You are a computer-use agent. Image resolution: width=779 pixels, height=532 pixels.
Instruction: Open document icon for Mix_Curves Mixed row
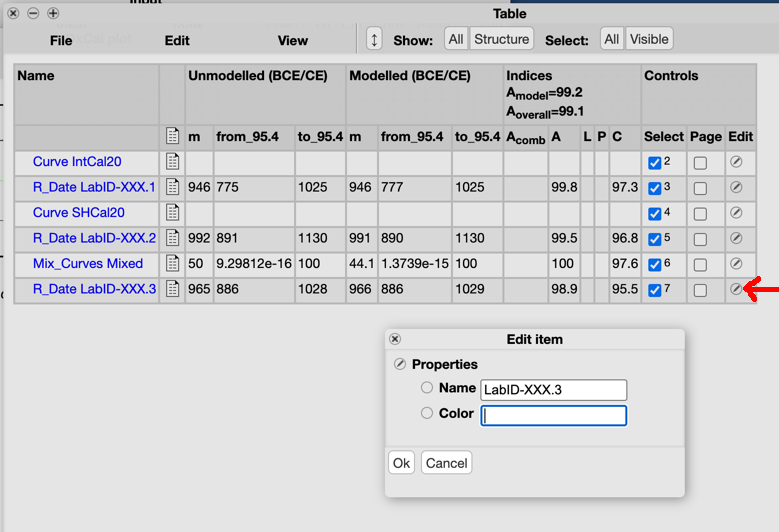[172, 264]
